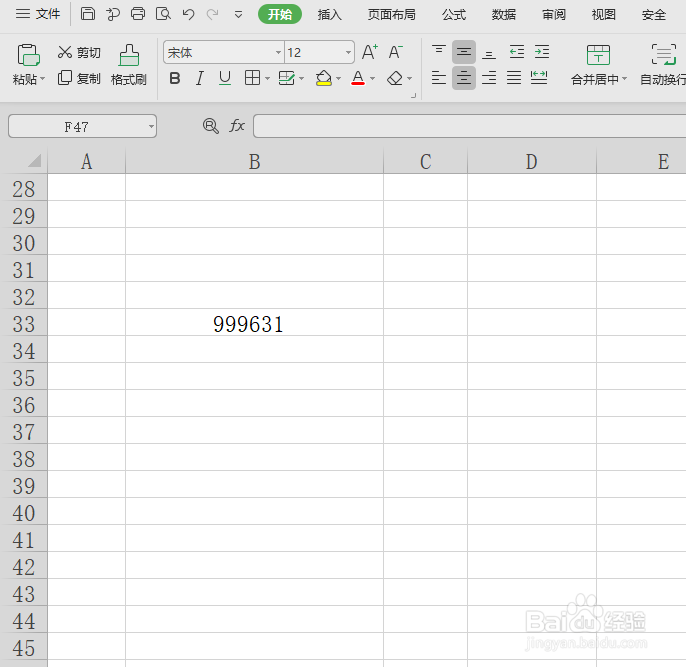Decrease font size with A- icon
686x667 pixels.
396,52
